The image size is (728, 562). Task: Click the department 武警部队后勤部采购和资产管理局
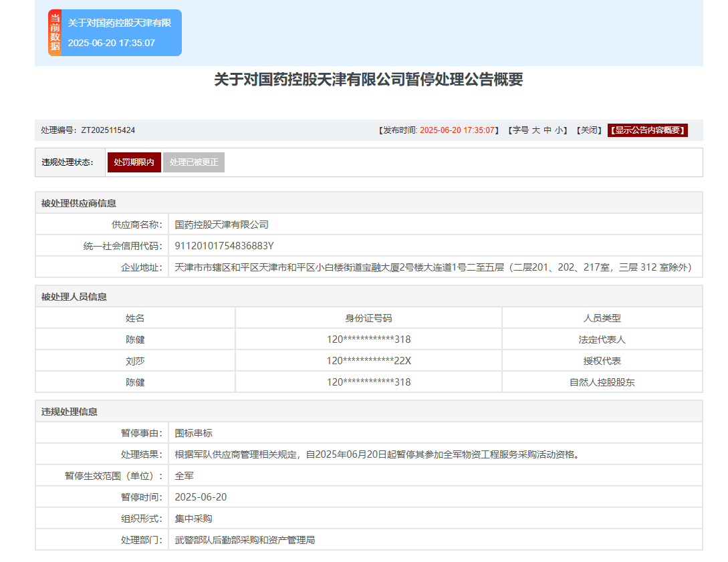click(x=245, y=540)
